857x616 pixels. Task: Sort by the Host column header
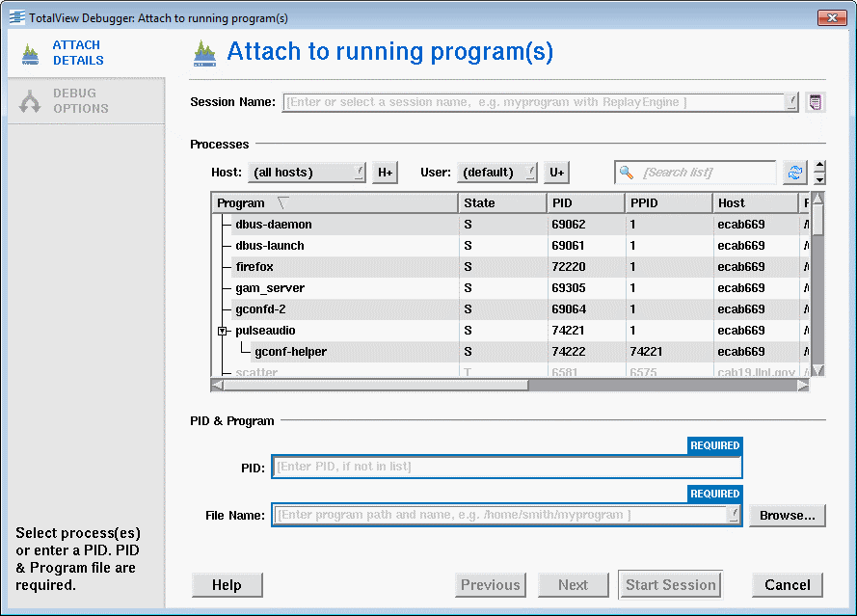756,203
